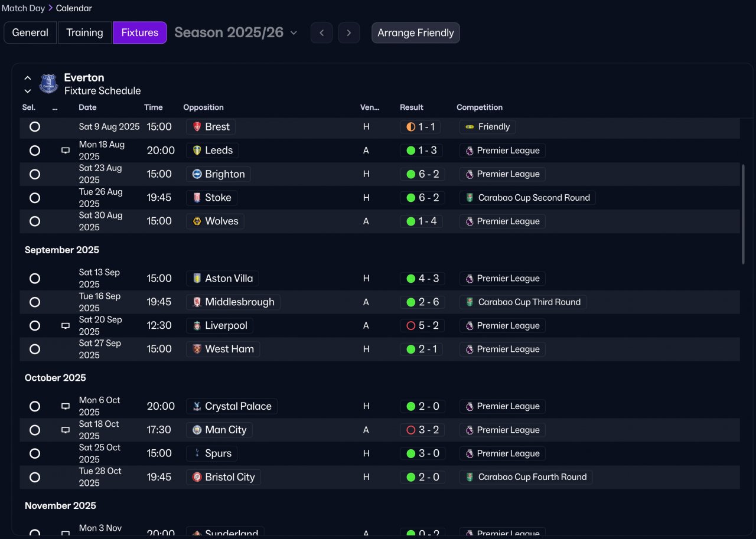The height and width of the screenshot is (539, 756).
Task: Click the Arrange Friendly button
Action: coord(416,32)
